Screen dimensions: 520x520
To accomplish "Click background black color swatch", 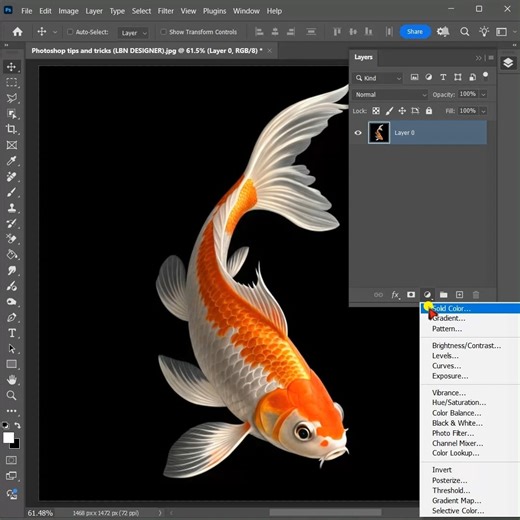I will pos(16,445).
